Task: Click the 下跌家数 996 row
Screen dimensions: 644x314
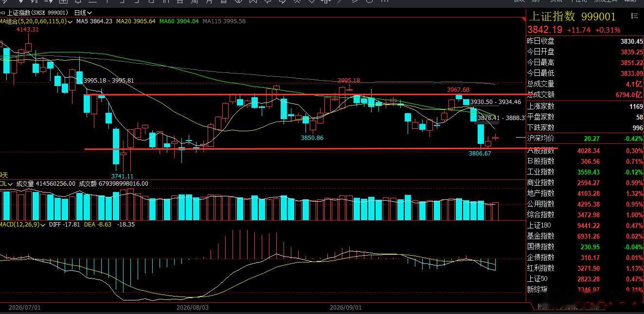Action: click(x=585, y=127)
